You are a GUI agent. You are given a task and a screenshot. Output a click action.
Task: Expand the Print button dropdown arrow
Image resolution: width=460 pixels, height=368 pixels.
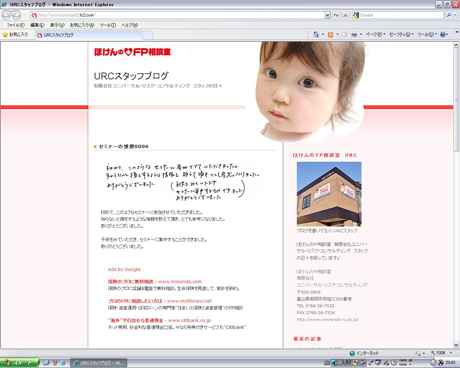(x=361, y=35)
